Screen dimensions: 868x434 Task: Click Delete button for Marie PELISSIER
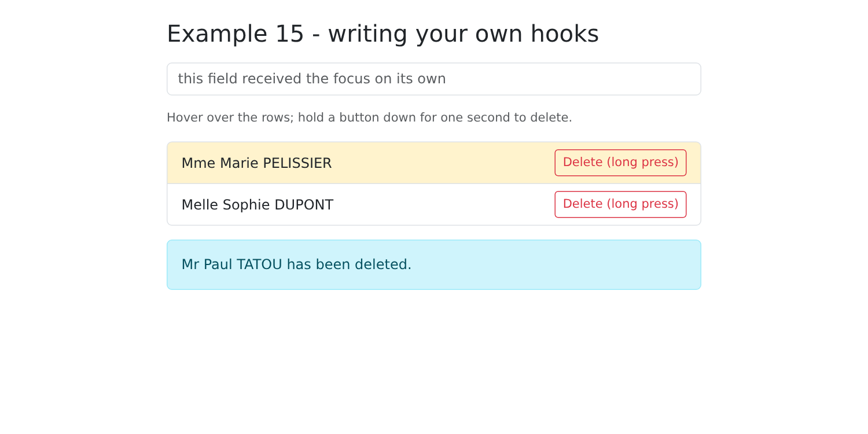click(x=620, y=163)
